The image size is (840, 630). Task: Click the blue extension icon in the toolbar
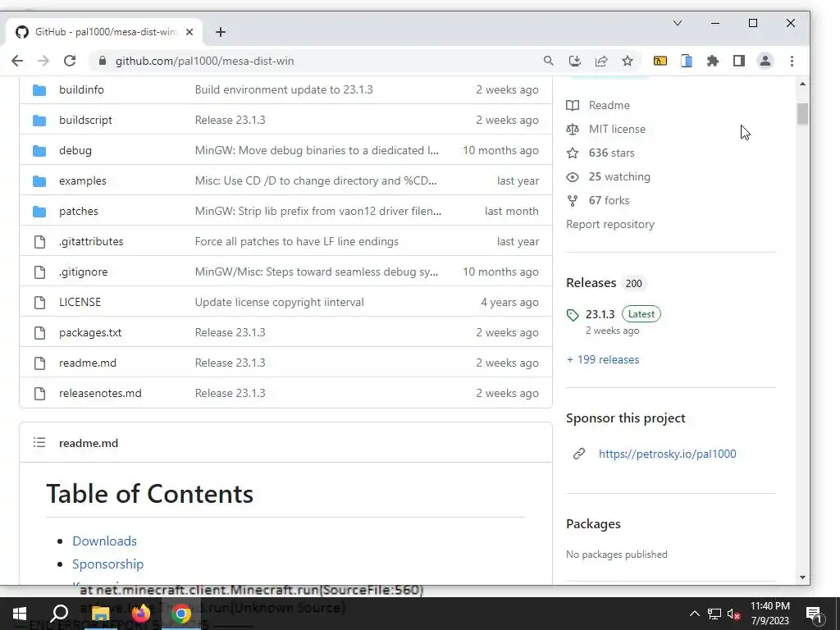pyautogui.click(x=687, y=61)
